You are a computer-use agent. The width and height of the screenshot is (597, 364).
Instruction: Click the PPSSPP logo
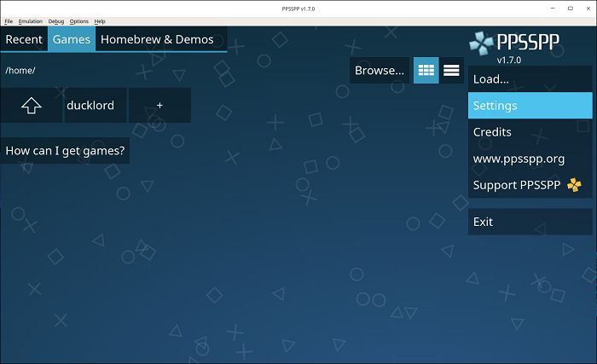(x=514, y=43)
